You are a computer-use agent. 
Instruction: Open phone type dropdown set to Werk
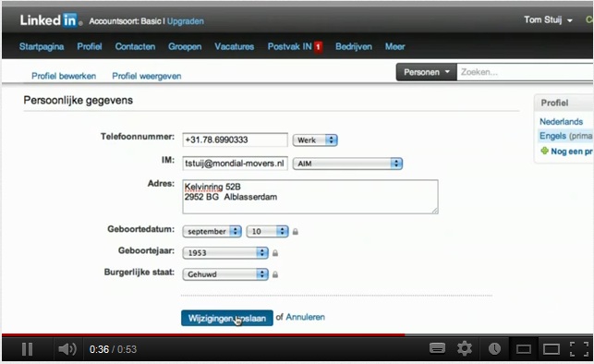[x=315, y=140]
